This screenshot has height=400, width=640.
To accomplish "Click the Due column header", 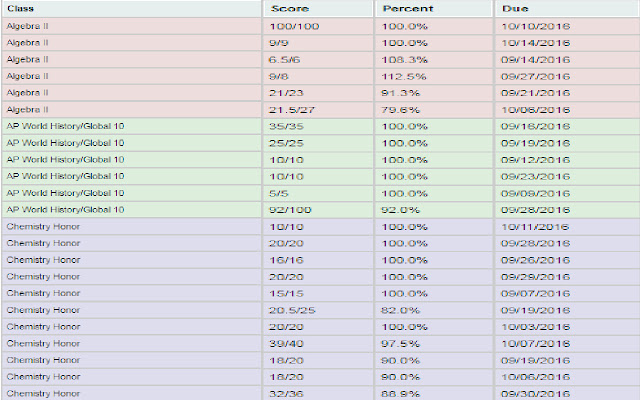I will (x=515, y=9).
